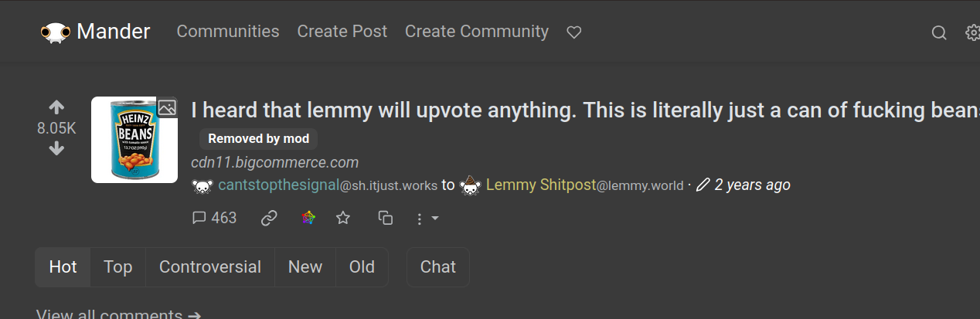
Task: Switch comments to Chat view
Action: [438, 267]
